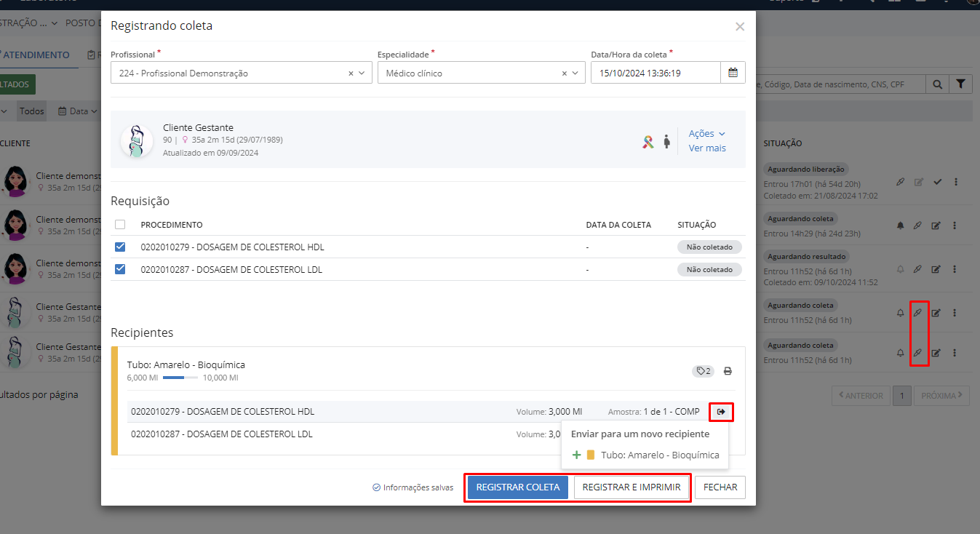Click the collection pipette icon in the Aguardando liberação row
980x534 pixels.
[x=901, y=182]
